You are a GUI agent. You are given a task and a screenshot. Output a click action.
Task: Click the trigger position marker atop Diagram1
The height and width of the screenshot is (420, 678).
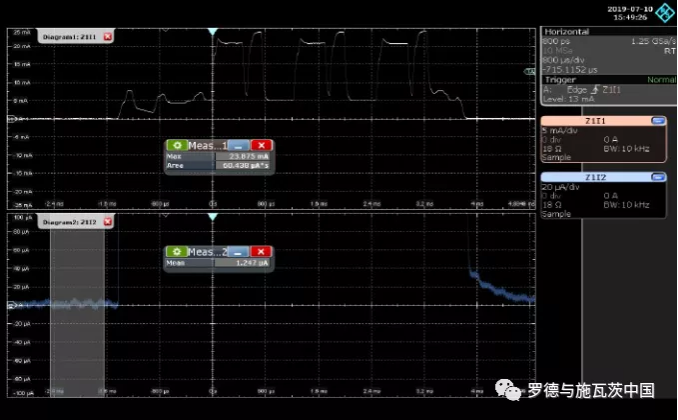point(212,33)
